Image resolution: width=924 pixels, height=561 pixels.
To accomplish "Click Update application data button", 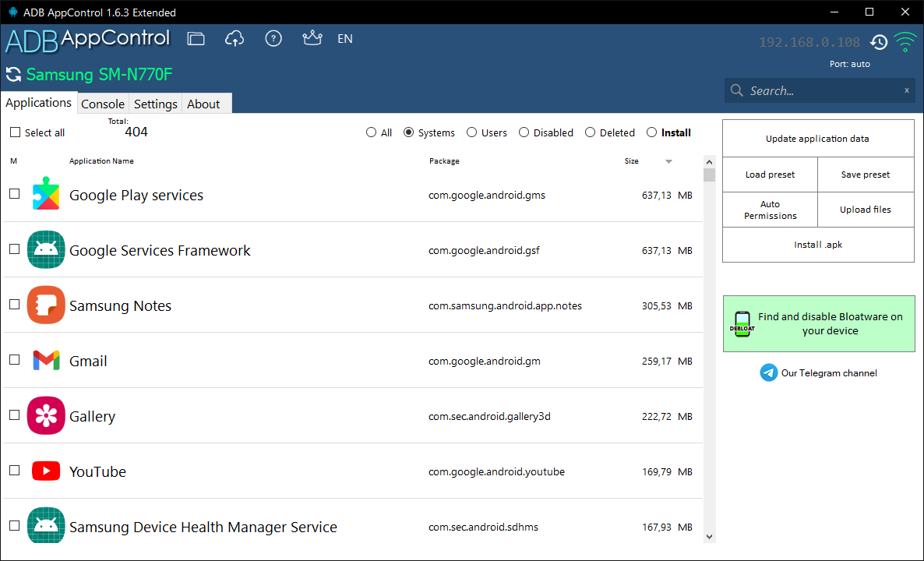I will [x=818, y=139].
